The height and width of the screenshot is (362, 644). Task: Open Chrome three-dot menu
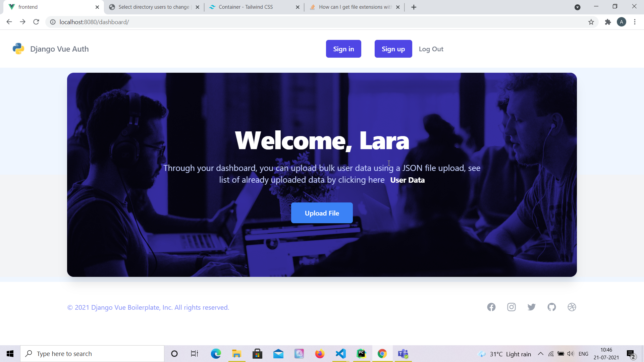coord(635,22)
